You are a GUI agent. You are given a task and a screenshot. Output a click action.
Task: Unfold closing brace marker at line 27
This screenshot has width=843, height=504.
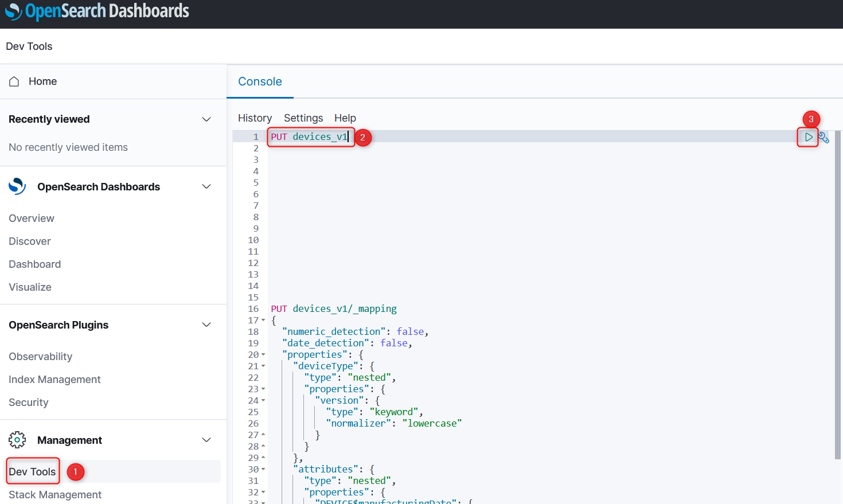(x=263, y=435)
